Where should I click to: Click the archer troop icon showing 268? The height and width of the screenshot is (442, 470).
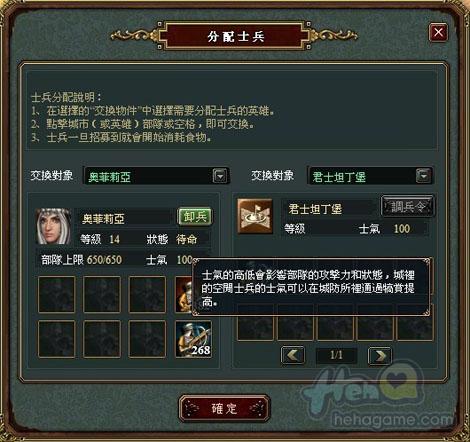pyautogui.click(x=193, y=339)
